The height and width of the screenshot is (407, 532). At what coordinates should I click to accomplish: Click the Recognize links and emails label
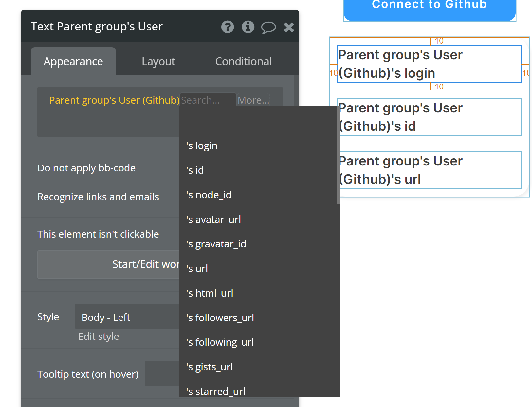pyautogui.click(x=98, y=197)
